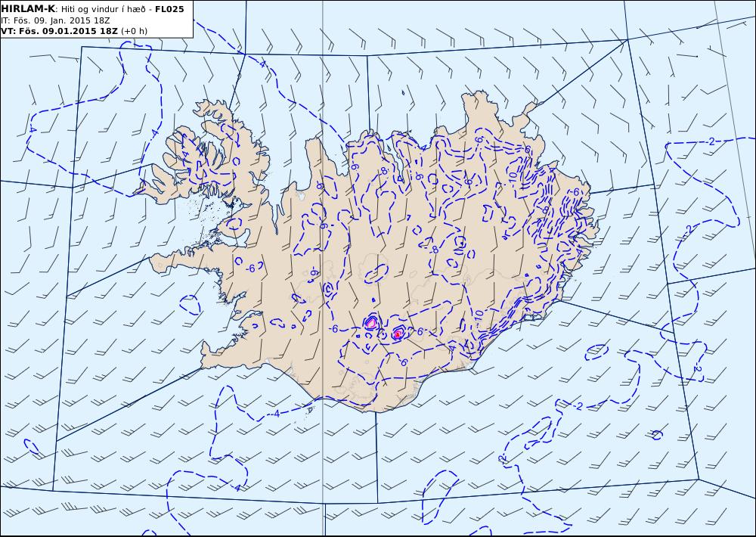The image size is (756, 537).
Task: Click the 'VT: Fös. 09.01.2015 18Z' valid time
Action: pyautogui.click(x=59, y=31)
